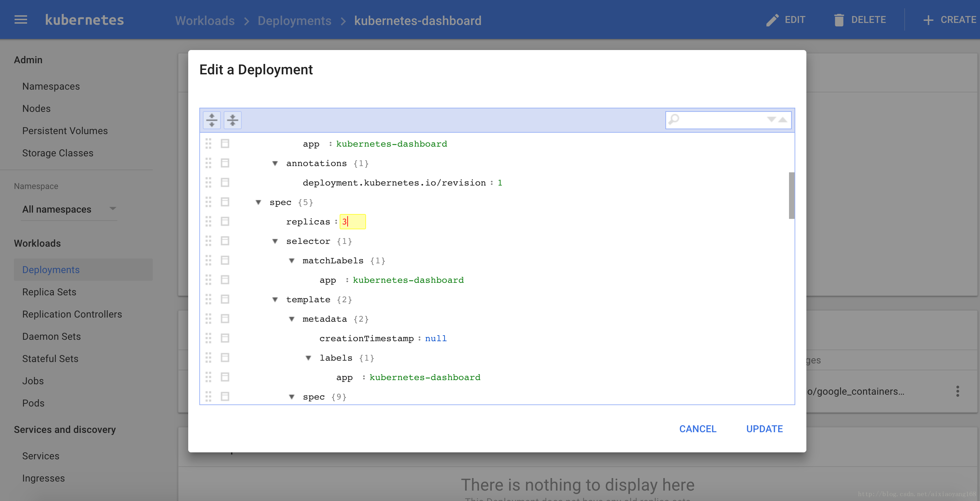Open Pods in sidebar
The image size is (980, 501).
click(33, 403)
